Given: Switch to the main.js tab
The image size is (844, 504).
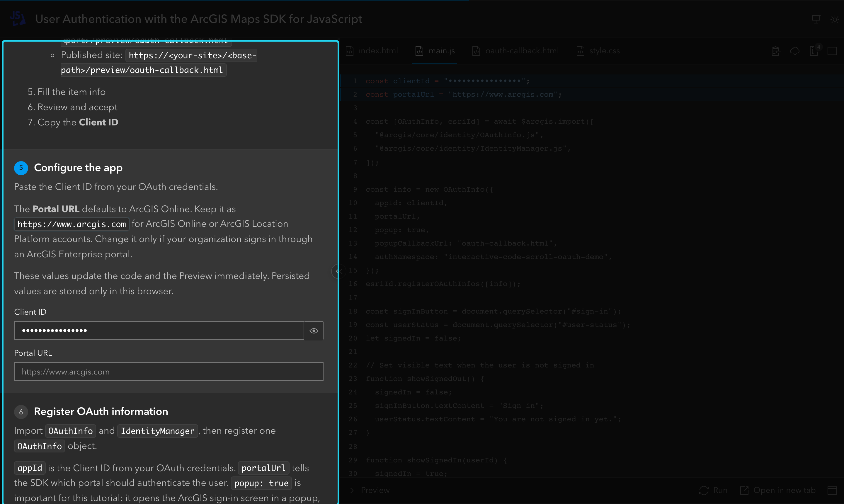Looking at the screenshot, I should (435, 51).
